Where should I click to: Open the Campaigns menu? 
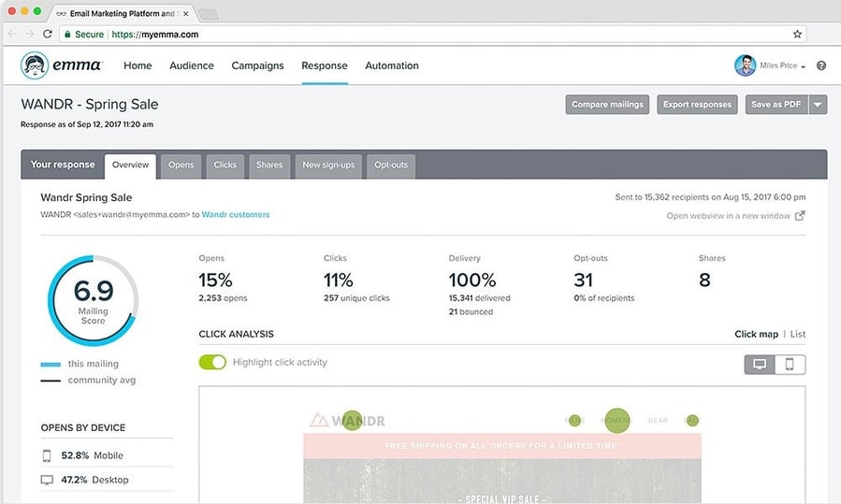pyautogui.click(x=257, y=65)
